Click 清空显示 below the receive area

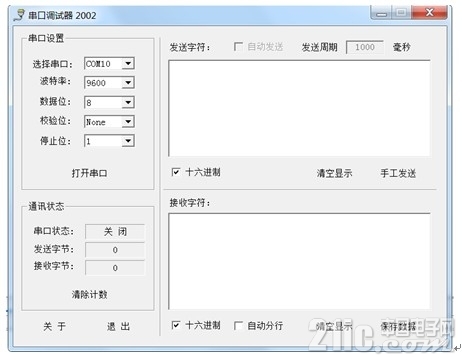(334, 326)
